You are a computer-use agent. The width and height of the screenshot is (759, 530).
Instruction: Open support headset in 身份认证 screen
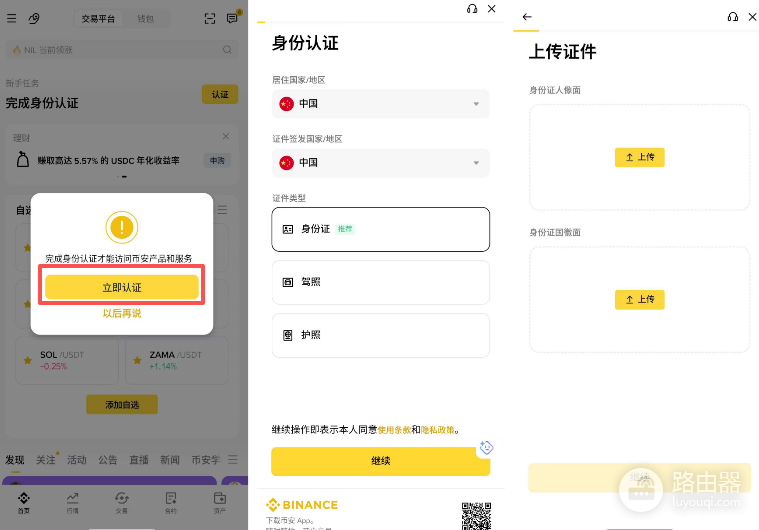point(472,9)
